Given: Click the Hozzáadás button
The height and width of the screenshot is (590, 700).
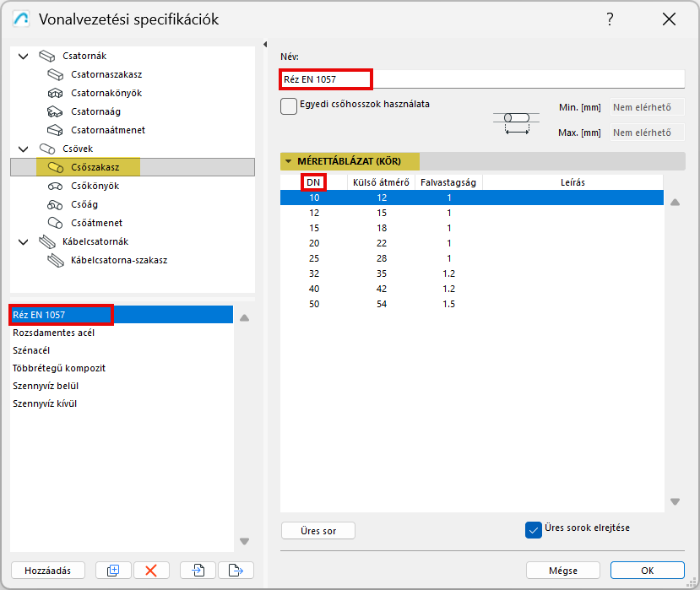Looking at the screenshot, I should pos(48,570).
